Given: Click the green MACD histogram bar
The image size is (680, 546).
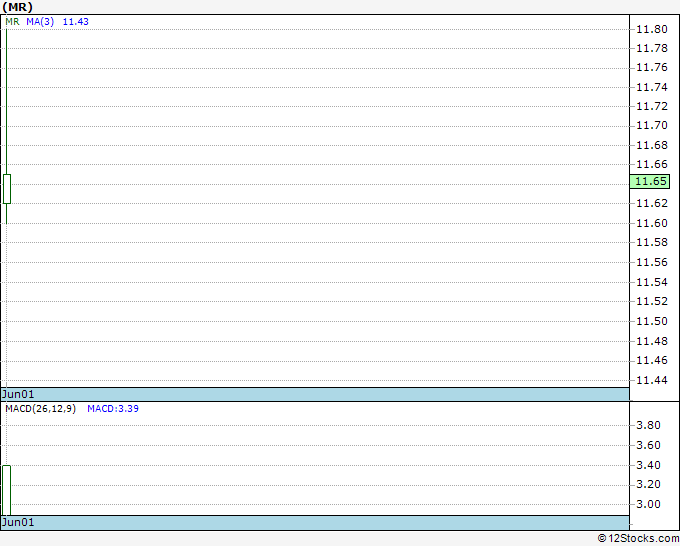Looking at the screenshot, I should (x=7, y=490).
